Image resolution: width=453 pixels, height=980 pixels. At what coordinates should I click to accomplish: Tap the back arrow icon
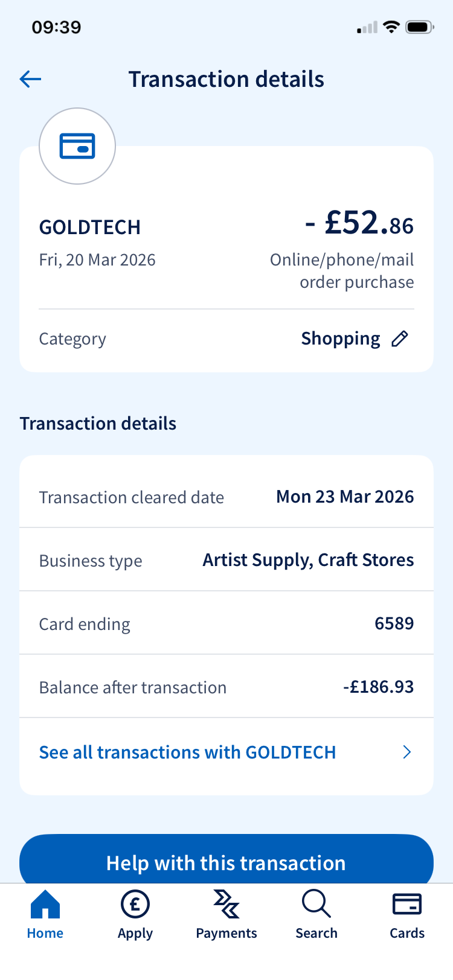30,79
